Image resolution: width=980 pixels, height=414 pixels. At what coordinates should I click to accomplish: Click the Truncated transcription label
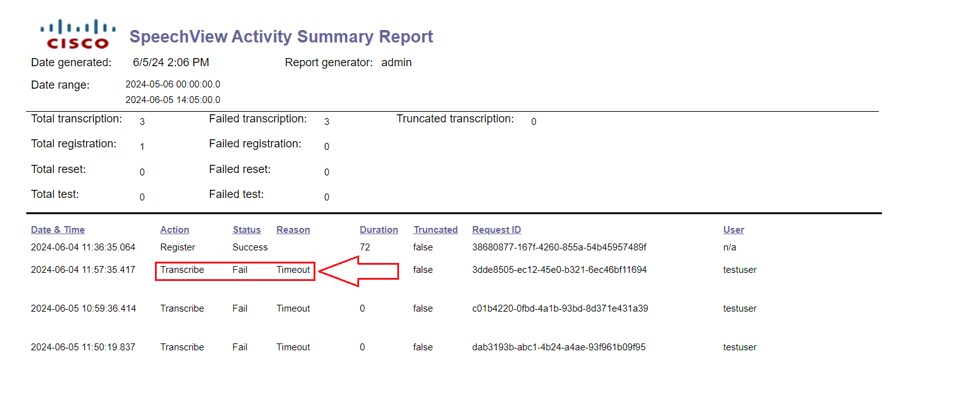coord(455,119)
